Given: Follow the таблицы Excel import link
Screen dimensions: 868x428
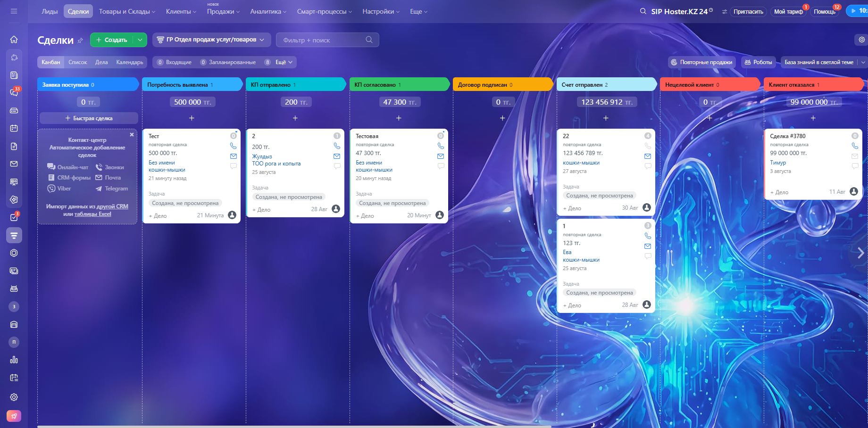Looking at the screenshot, I should click(92, 214).
